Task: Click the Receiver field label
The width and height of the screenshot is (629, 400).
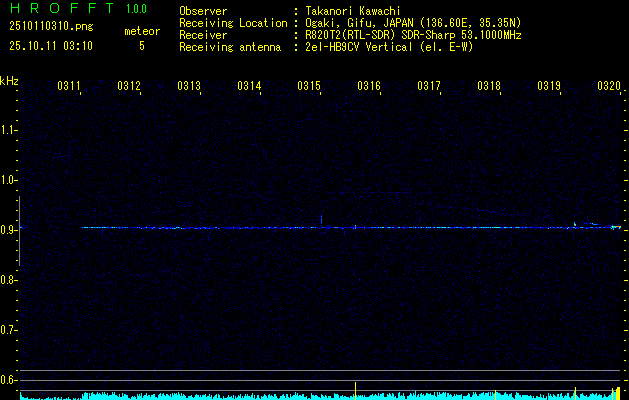Action: click(x=203, y=35)
